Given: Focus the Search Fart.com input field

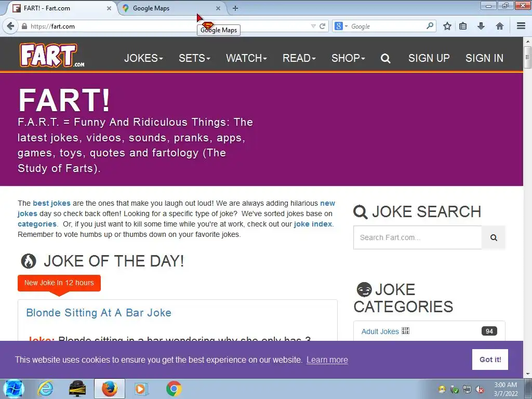Looking at the screenshot, I should click(417, 237).
